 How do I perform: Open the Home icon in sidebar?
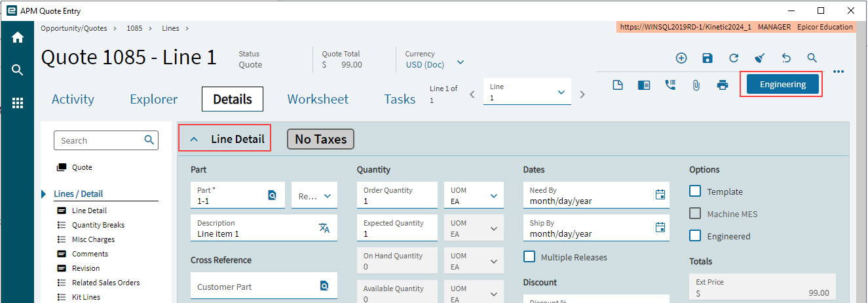18,38
